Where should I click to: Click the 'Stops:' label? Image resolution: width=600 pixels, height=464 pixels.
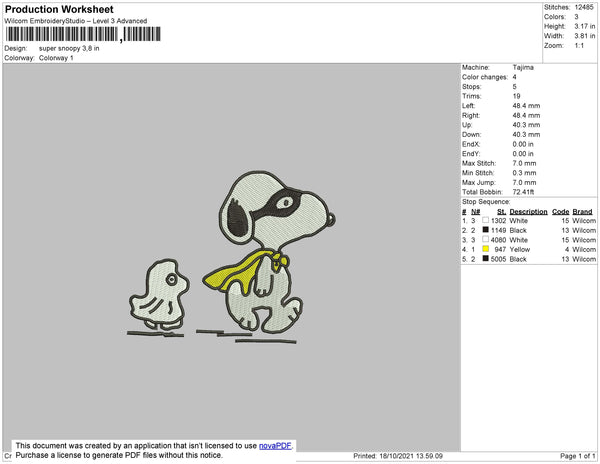[x=471, y=87]
